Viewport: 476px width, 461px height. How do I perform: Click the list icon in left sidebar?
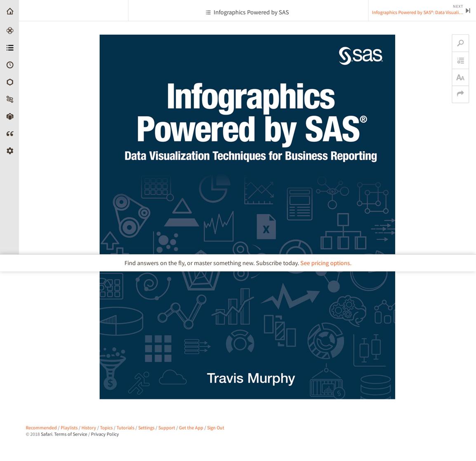(x=10, y=48)
